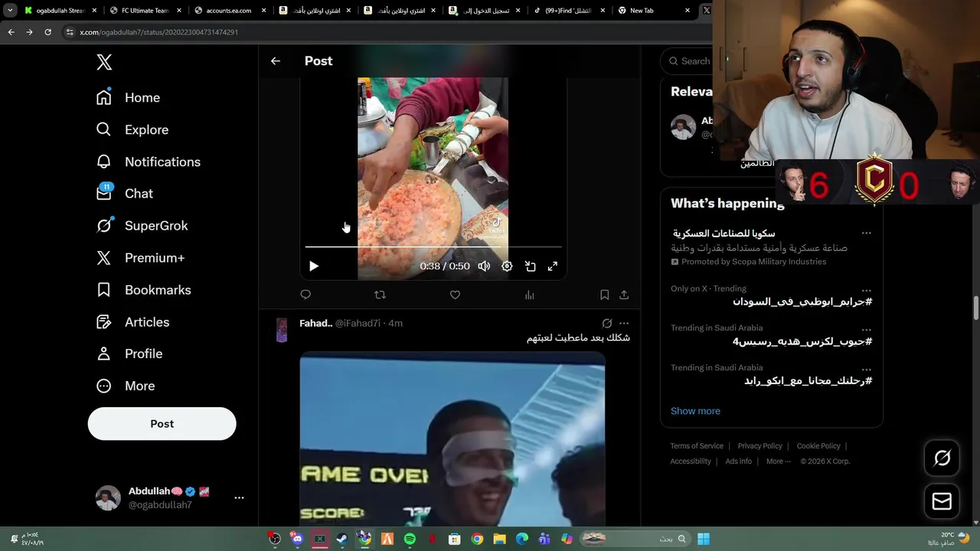The height and width of the screenshot is (551, 980).
Task: Open more options for Scopa promoted trend
Action: point(866,233)
